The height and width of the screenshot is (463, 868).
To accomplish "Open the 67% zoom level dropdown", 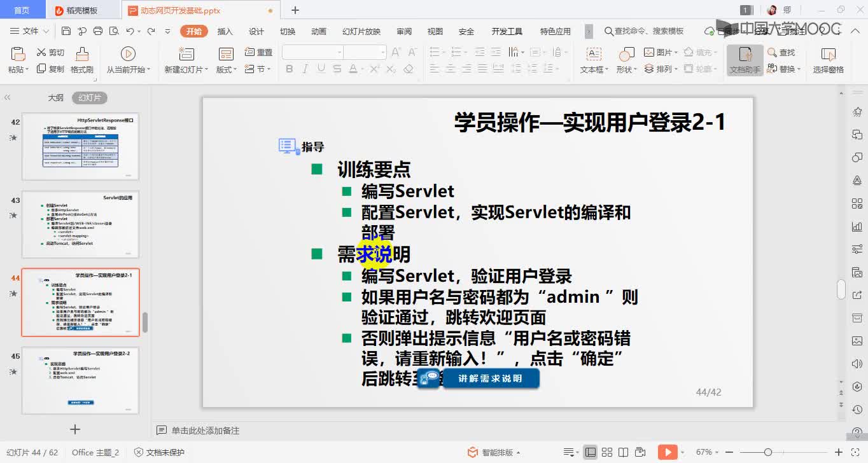I will 708,452.
